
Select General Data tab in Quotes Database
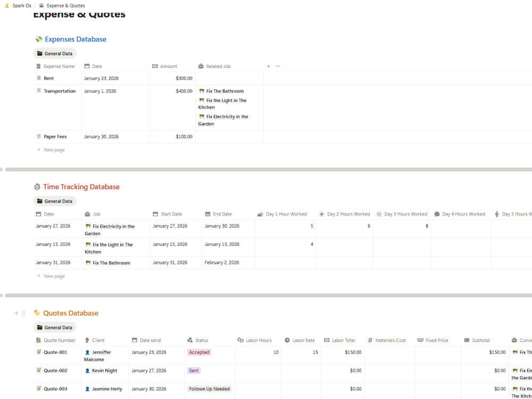coord(55,327)
